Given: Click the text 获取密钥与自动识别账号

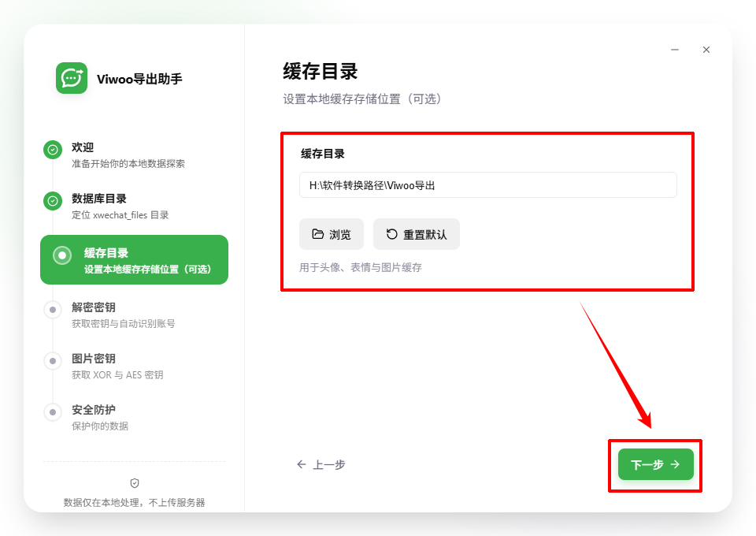Looking at the screenshot, I should [x=124, y=324].
